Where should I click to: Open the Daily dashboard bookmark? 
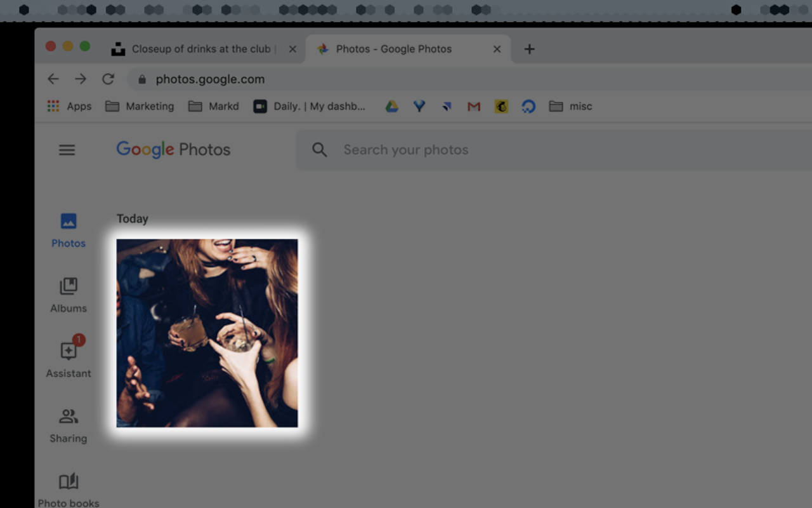[309, 106]
